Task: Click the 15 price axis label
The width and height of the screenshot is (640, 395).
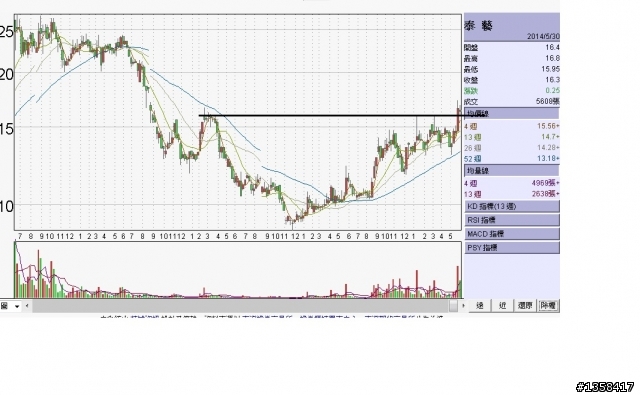Action: tap(6, 129)
